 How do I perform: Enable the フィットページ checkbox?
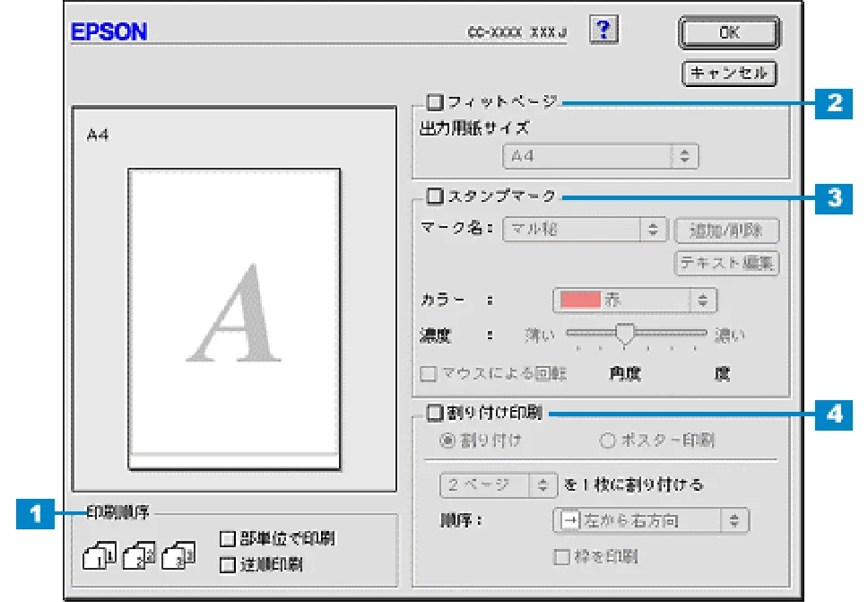(x=435, y=102)
